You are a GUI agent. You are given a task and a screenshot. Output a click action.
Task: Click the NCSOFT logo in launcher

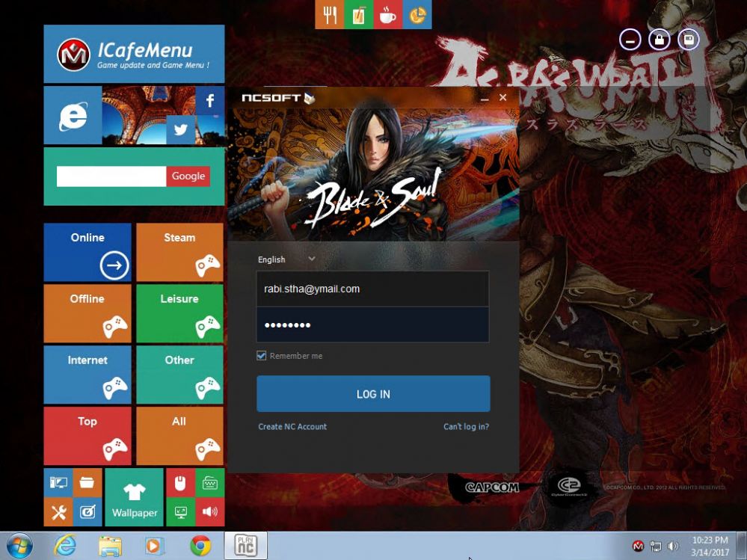278,98
